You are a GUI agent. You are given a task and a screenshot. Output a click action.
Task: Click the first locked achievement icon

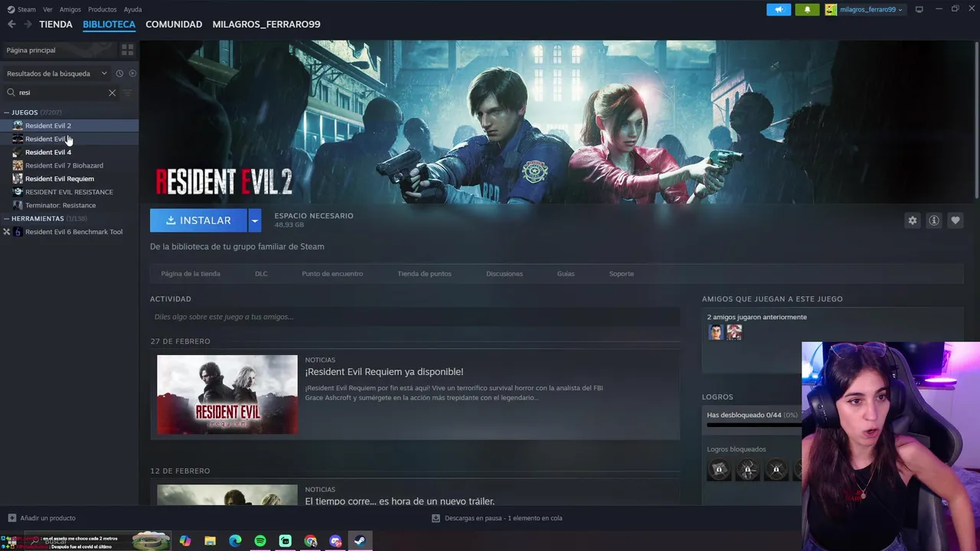tap(719, 469)
